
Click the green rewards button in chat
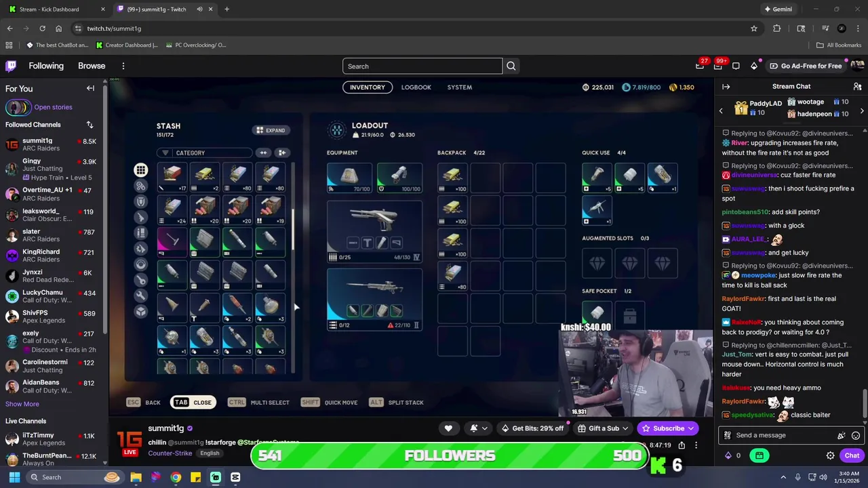click(759, 455)
